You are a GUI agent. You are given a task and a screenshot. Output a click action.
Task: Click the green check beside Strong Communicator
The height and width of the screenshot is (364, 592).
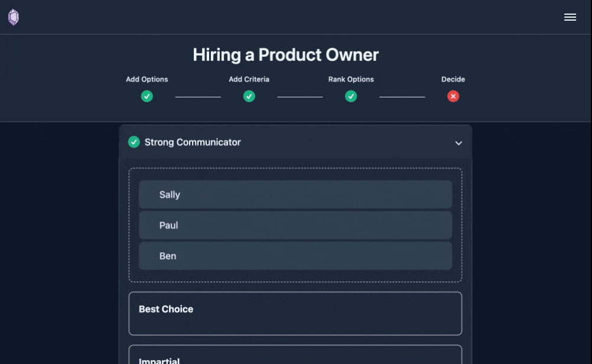click(x=134, y=142)
